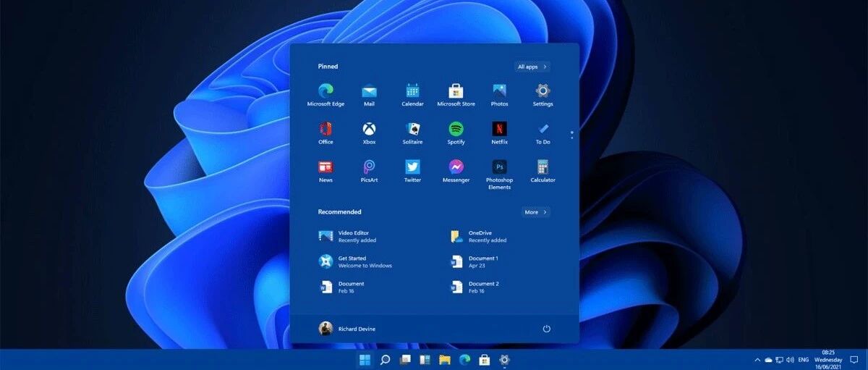Open the Xbox app

[369, 133]
